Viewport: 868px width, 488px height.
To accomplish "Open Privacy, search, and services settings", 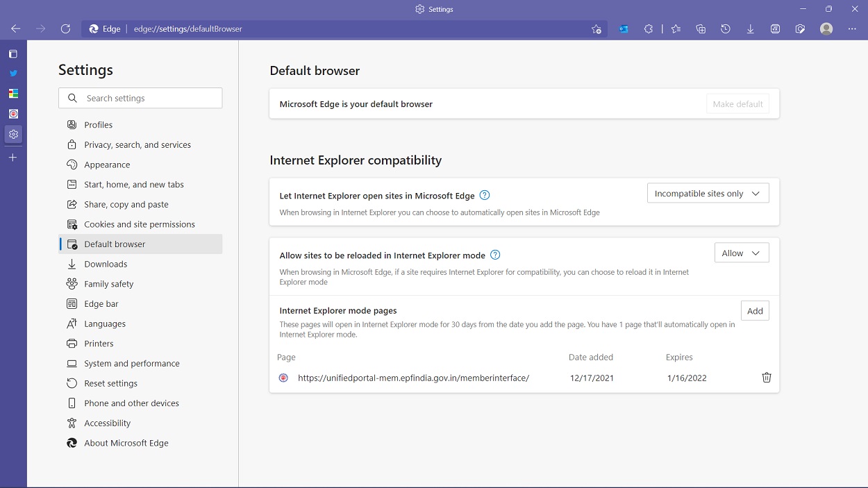I will point(140,145).
